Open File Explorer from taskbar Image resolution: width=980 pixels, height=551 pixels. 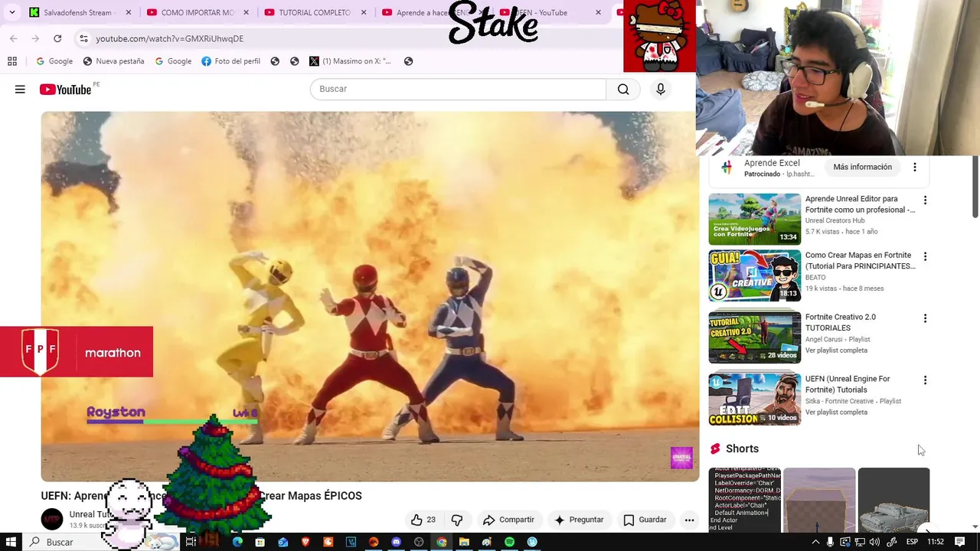[464, 542]
